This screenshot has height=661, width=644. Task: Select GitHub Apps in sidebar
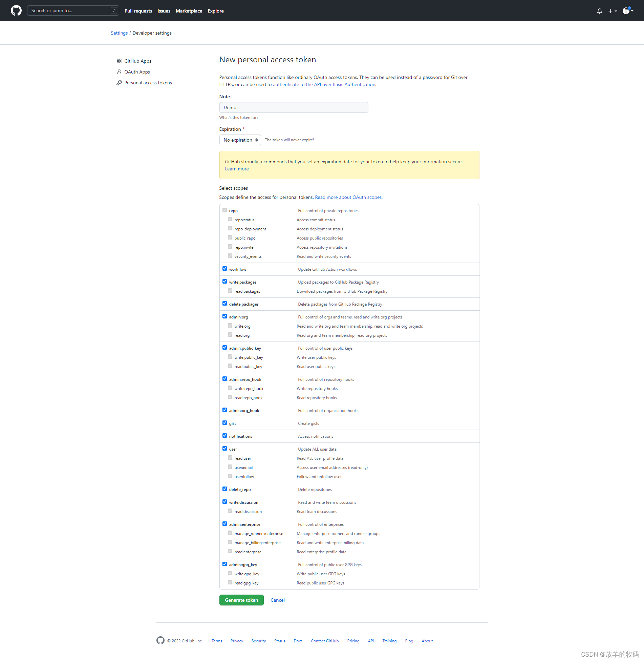(138, 61)
